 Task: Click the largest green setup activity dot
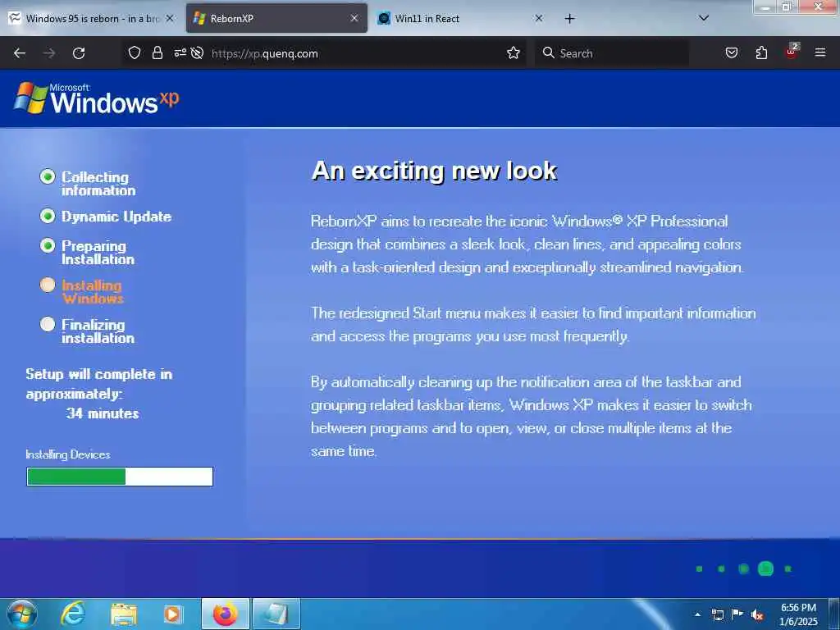coord(765,568)
